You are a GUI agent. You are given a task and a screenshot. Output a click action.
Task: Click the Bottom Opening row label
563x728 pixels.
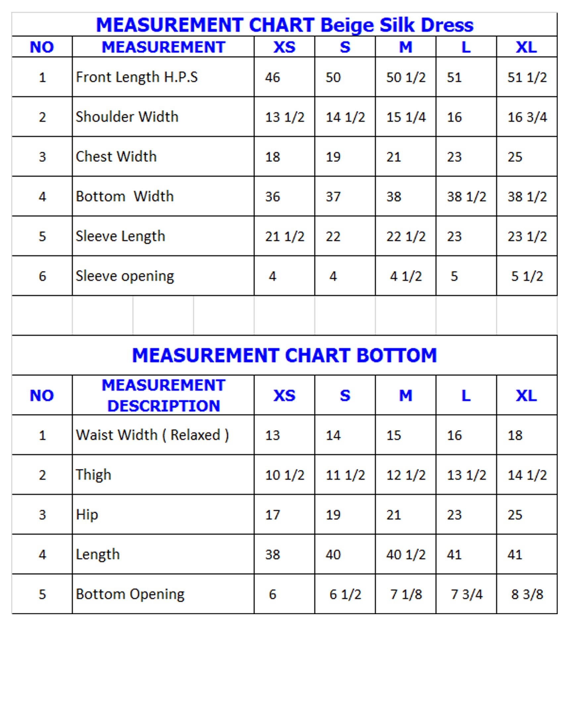coord(130,594)
